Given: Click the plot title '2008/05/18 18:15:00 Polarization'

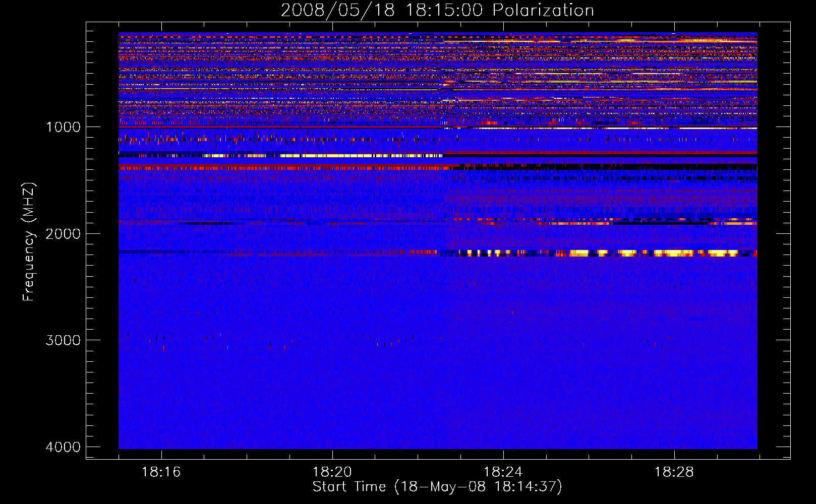Looking at the screenshot, I should point(437,10).
